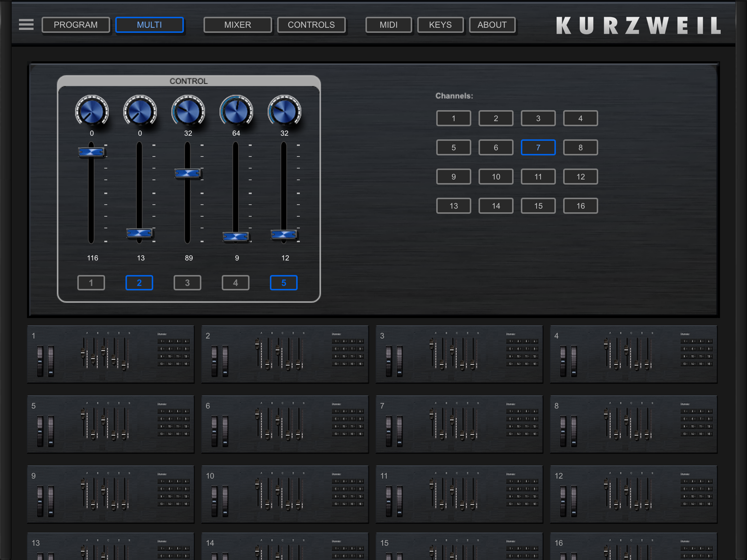Open channel 3 thumbnail panel
The height and width of the screenshot is (560, 747).
[459, 354]
